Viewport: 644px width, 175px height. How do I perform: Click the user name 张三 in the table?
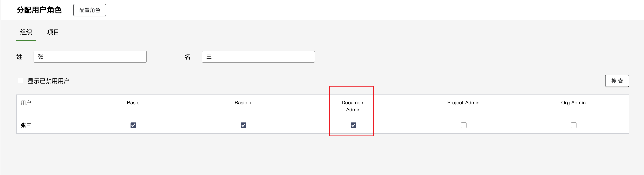pos(26,125)
